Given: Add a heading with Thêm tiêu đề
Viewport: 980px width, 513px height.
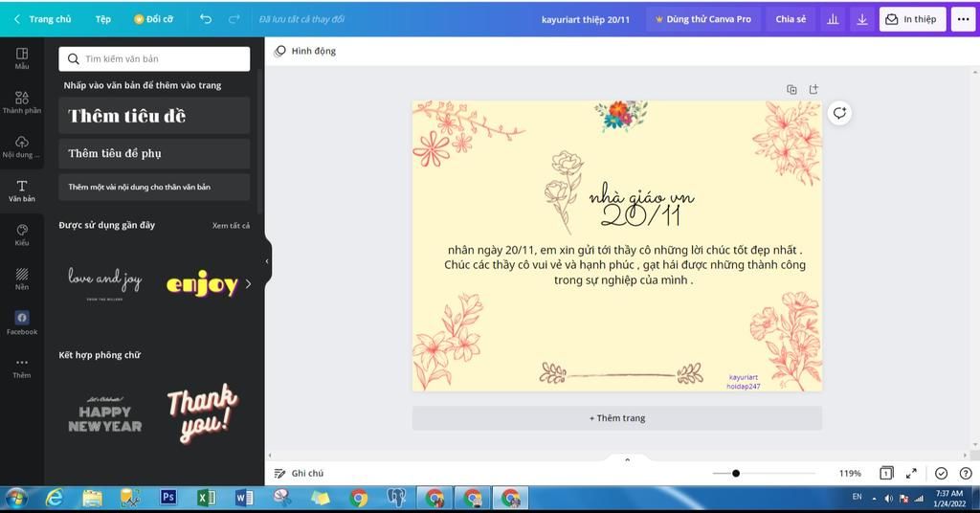Looking at the screenshot, I should point(154,116).
